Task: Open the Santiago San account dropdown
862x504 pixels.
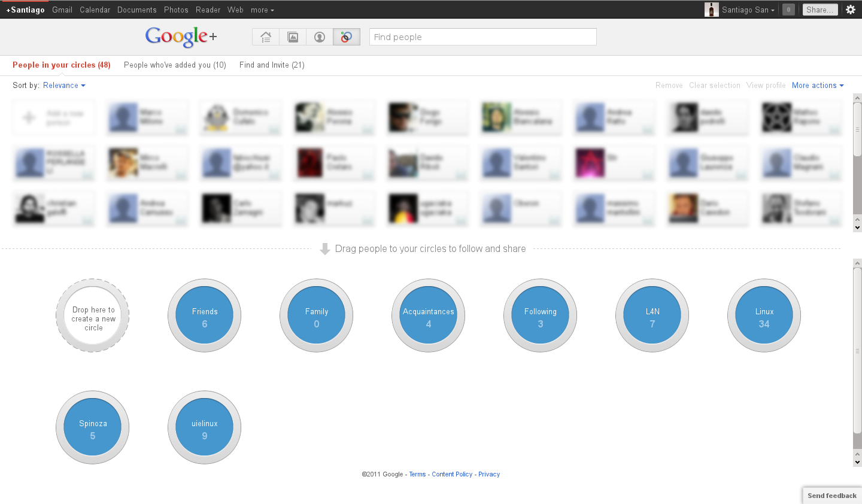Action: point(748,10)
